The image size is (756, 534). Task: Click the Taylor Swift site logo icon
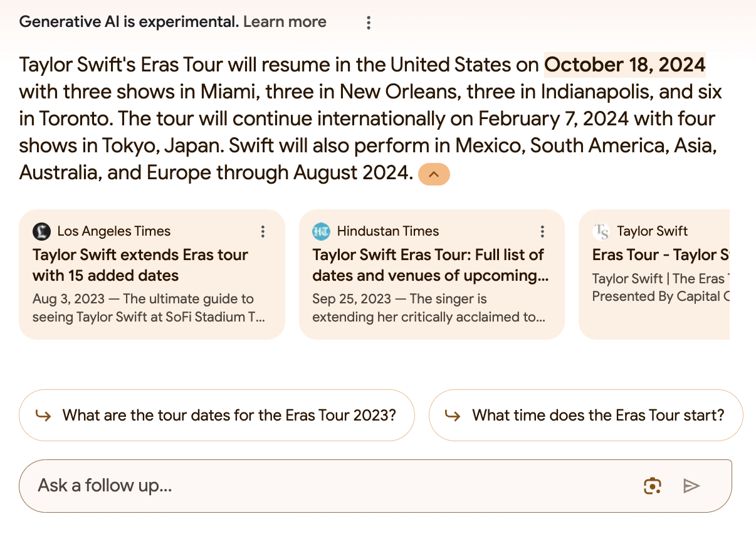click(x=601, y=231)
